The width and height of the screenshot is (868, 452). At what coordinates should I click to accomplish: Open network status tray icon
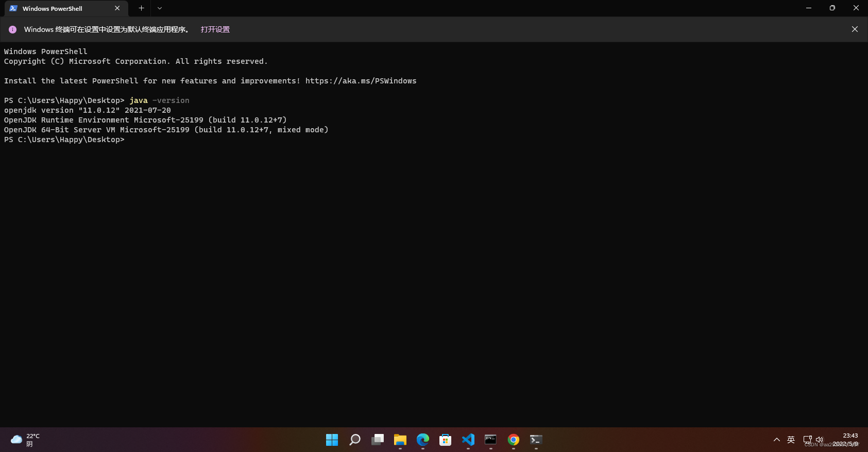pos(807,440)
